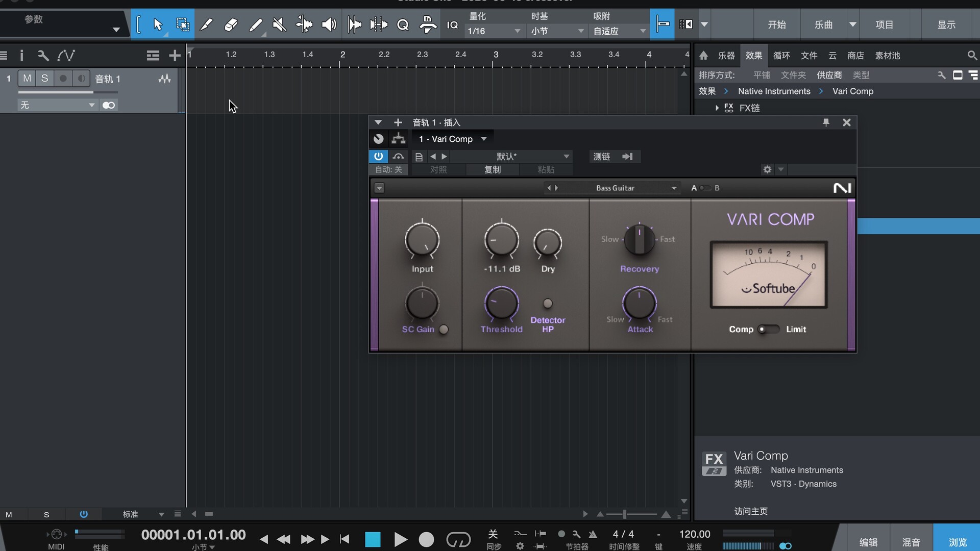
Task: Click the Input knob
Action: point(422,240)
